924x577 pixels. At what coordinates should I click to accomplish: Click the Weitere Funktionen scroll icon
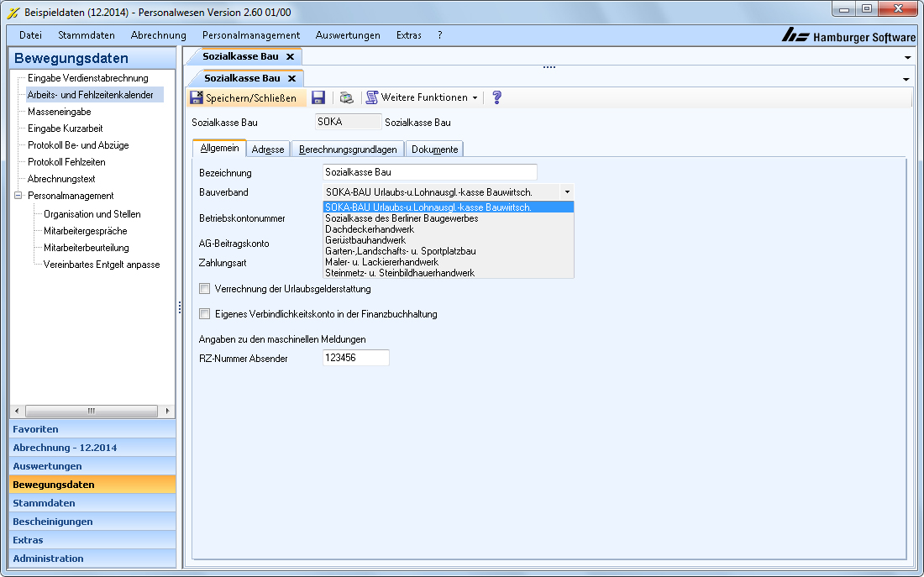[x=372, y=97]
